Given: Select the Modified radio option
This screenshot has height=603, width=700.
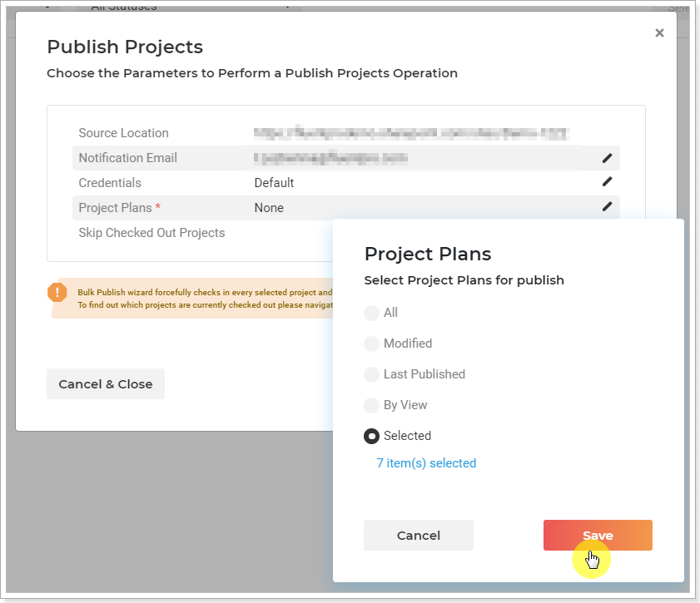Looking at the screenshot, I should point(371,344).
